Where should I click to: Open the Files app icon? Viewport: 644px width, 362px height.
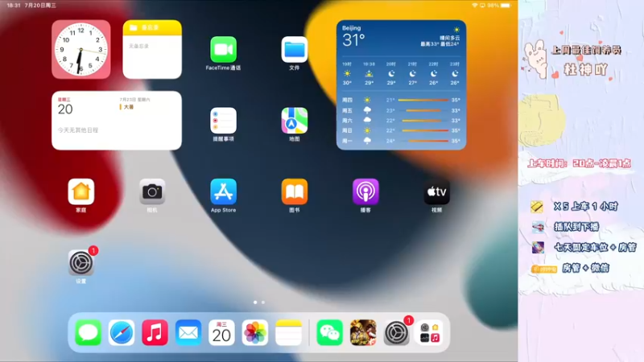pyautogui.click(x=294, y=50)
